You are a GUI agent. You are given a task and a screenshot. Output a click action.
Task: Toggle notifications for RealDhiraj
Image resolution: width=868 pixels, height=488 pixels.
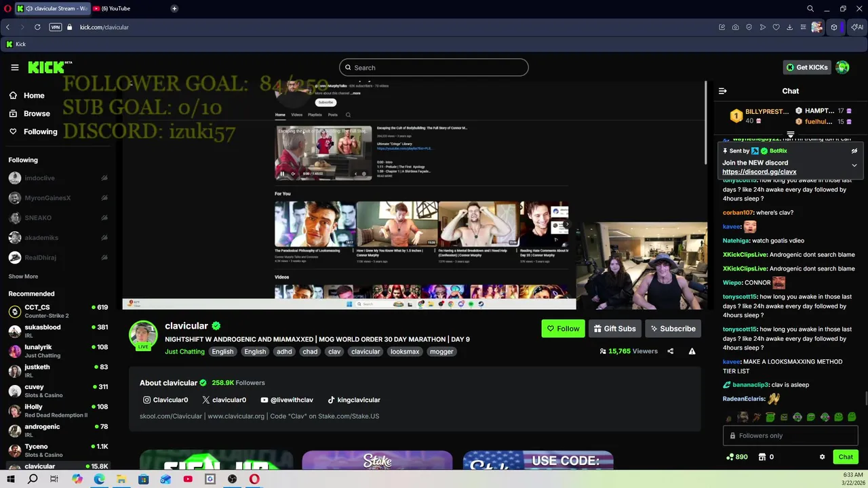104,258
